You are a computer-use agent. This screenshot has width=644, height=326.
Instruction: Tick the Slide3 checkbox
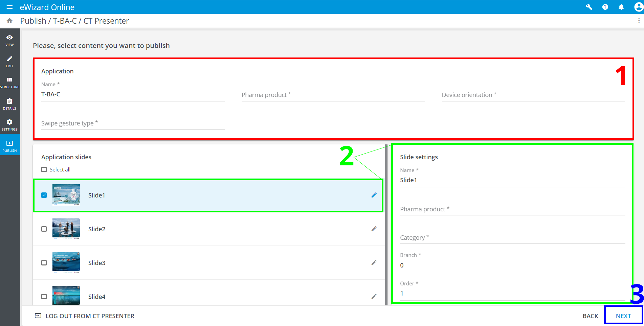tap(44, 263)
